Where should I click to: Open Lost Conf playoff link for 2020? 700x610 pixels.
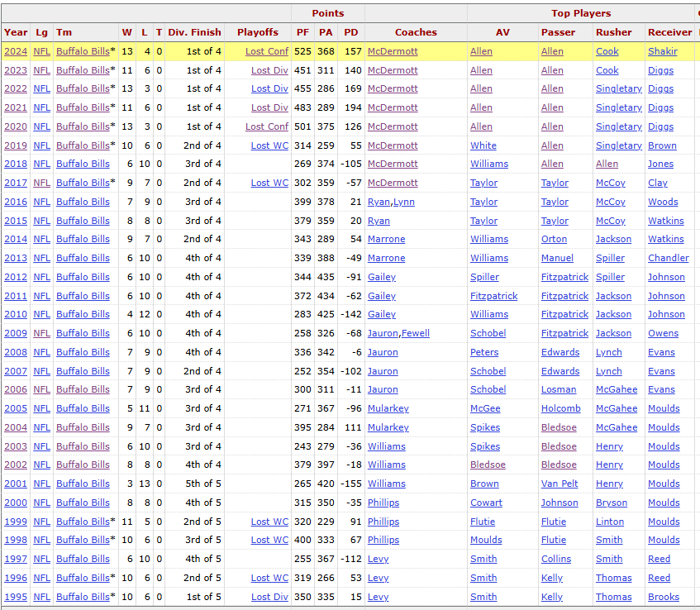click(267, 126)
